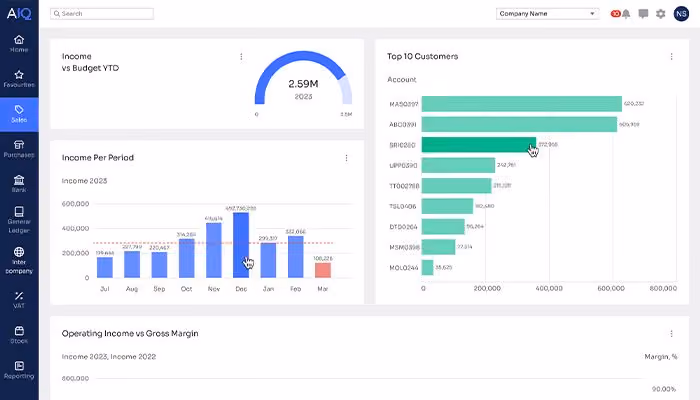The image size is (700, 400).
Task: Click the Income vs Budget YTD heading
Action: 90,62
